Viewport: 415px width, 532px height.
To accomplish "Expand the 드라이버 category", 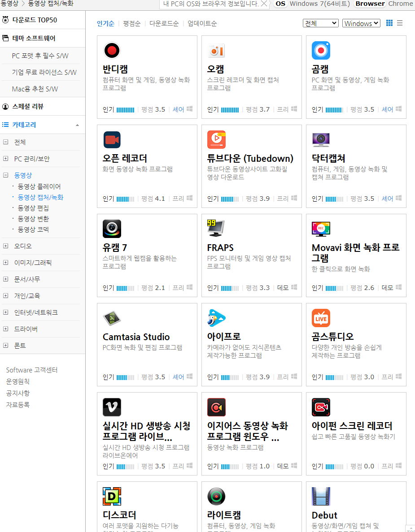I will point(5,329).
